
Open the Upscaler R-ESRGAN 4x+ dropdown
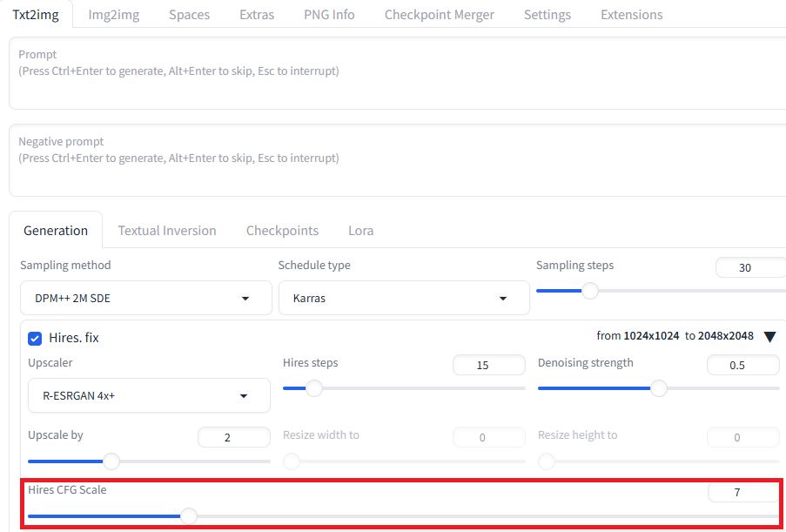point(149,395)
